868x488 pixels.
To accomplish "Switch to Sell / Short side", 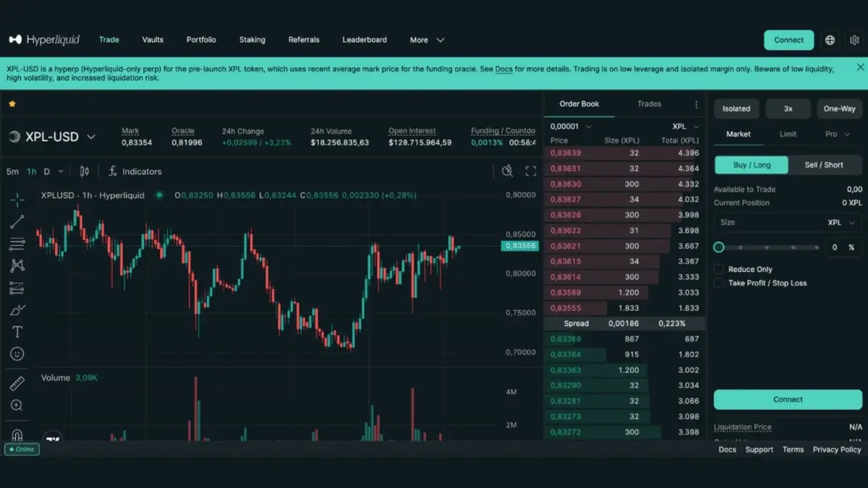I will (x=824, y=165).
